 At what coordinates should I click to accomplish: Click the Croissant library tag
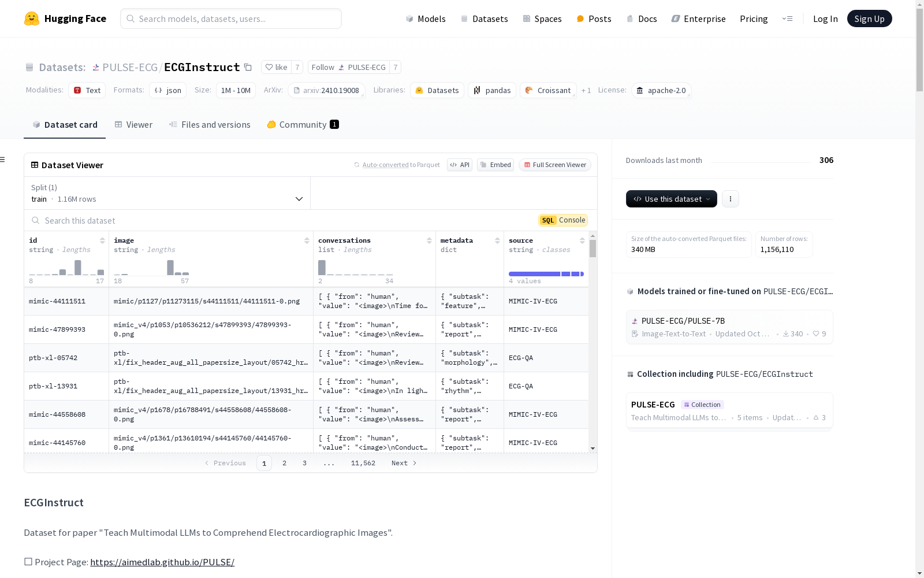tap(548, 90)
